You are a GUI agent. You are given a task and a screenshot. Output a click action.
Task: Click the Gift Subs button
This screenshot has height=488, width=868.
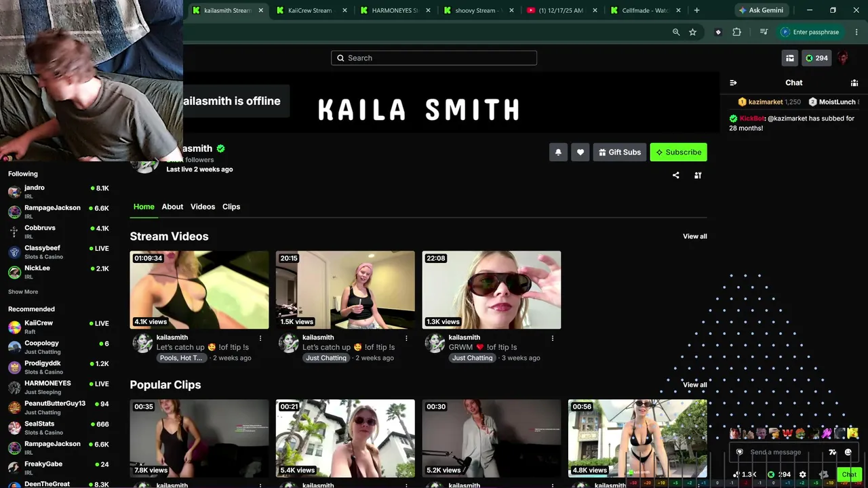(620, 152)
